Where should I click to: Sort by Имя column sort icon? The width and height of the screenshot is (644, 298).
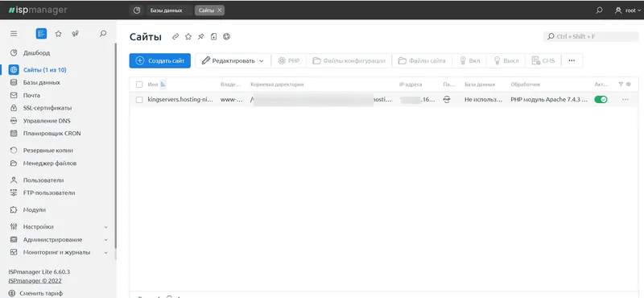click(163, 84)
